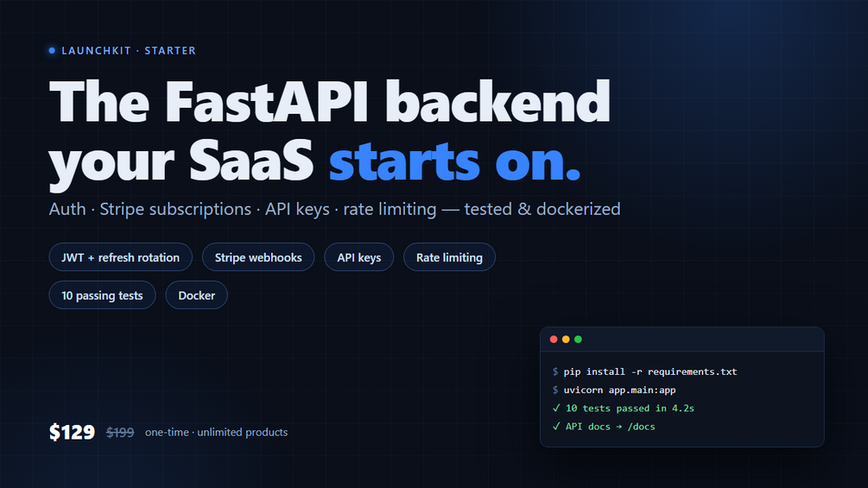
Task: Click the subtitle starting with 'Auth · Stripe subscriptions'
Action: pyautogui.click(x=335, y=209)
